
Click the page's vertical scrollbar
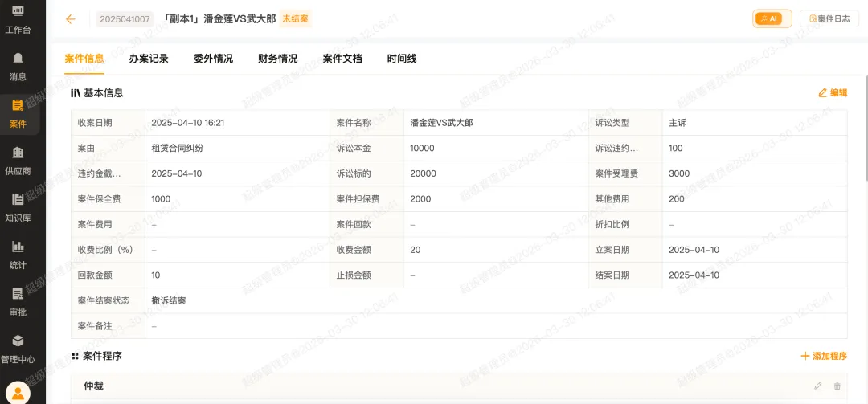(x=865, y=129)
